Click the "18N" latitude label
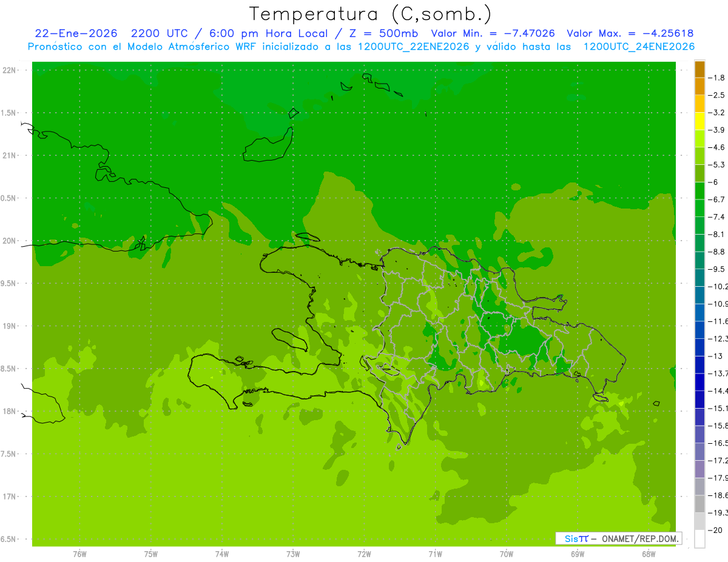 10,411
